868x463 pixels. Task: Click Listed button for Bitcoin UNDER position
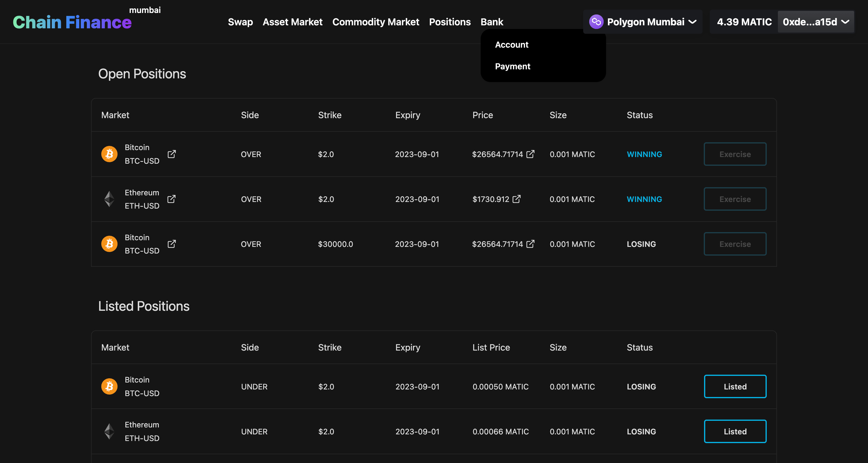point(735,386)
